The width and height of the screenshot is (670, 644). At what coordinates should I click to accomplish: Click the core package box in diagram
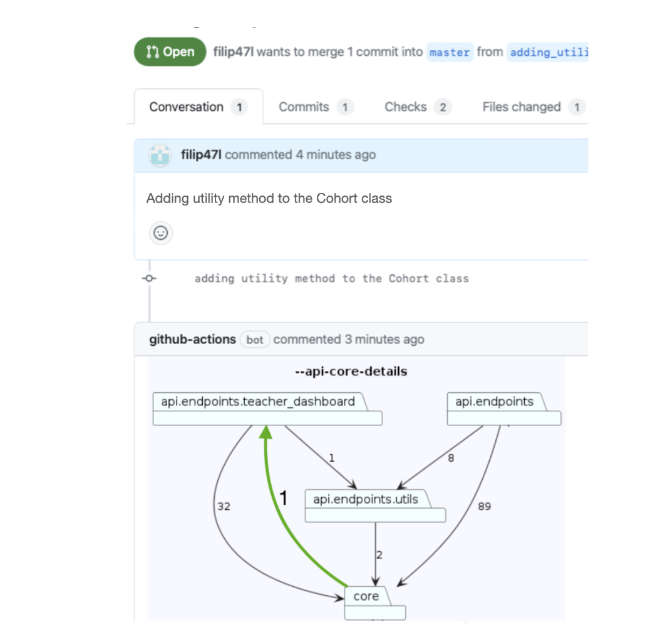coord(374,603)
